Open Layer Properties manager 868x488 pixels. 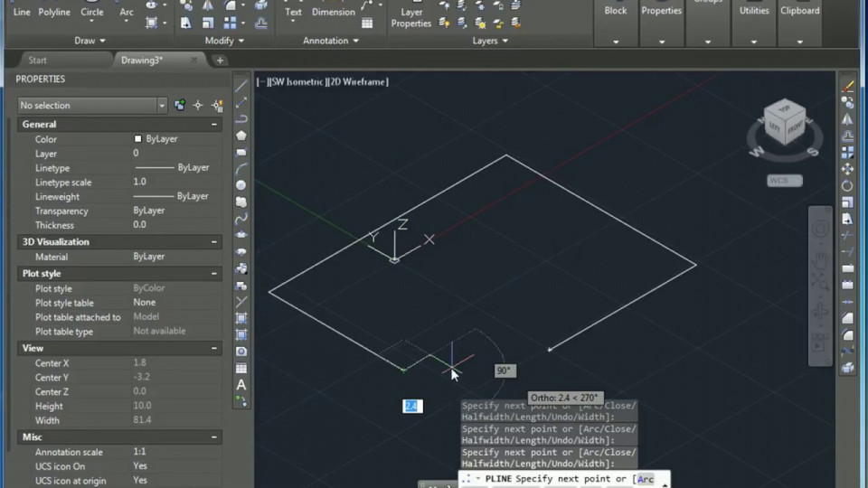tap(410, 18)
